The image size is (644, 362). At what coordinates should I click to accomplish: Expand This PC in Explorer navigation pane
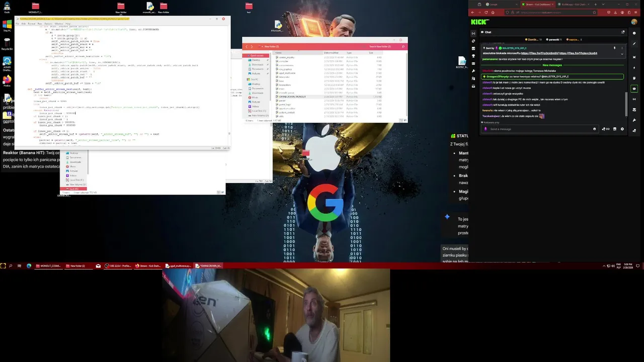[x=254, y=79]
